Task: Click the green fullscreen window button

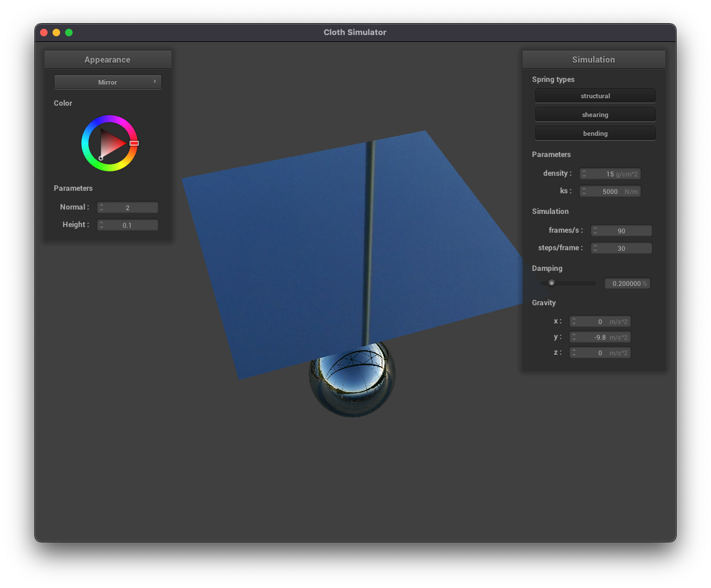Action: 69,33
